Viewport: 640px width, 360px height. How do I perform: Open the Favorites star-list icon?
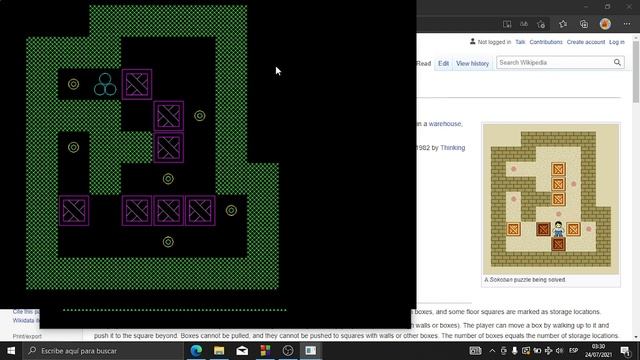point(563,24)
